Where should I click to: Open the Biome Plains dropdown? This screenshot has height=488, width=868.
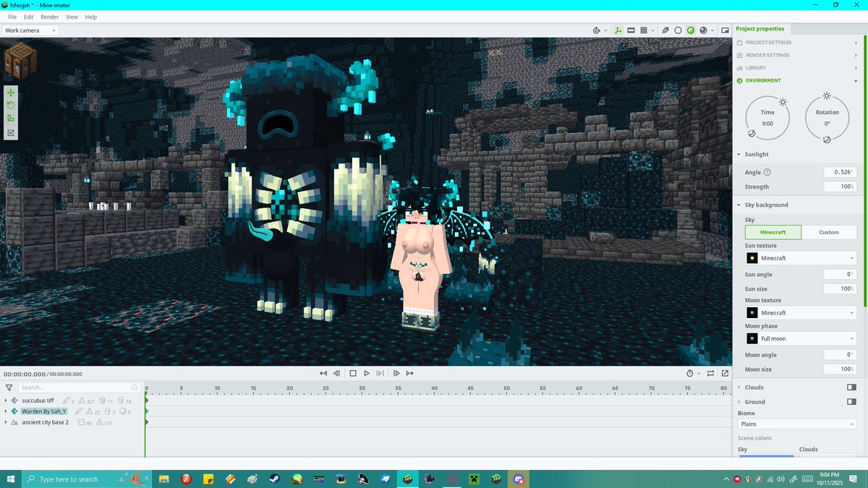tap(797, 424)
